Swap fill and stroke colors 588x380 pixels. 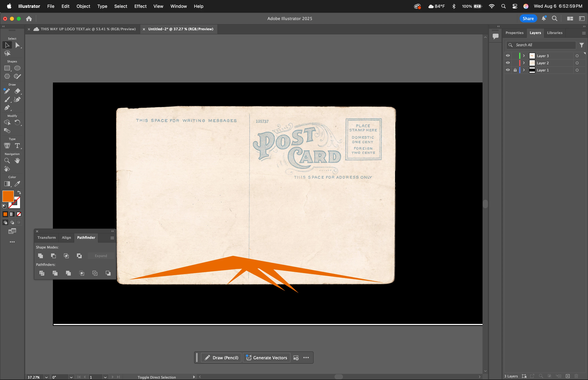tap(19, 193)
